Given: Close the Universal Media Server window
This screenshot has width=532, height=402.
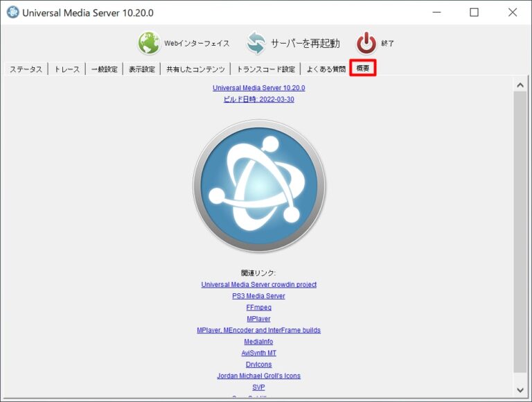Looking at the screenshot, I should [513, 12].
